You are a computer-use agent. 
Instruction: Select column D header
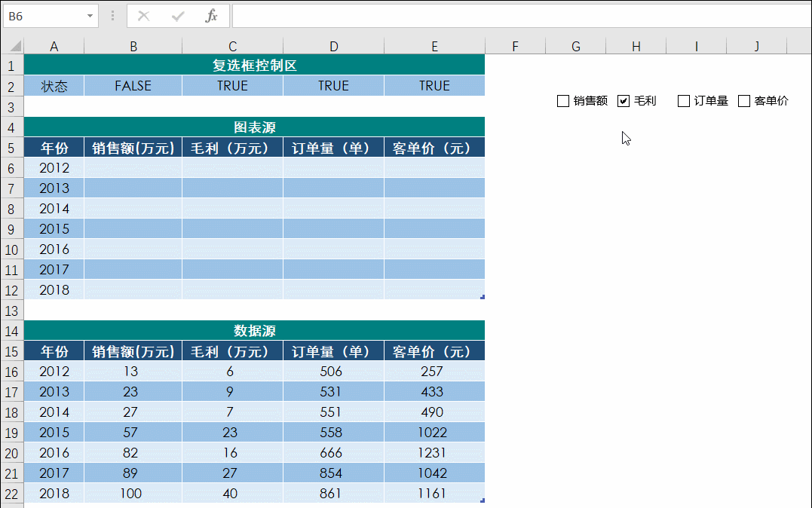[333, 47]
